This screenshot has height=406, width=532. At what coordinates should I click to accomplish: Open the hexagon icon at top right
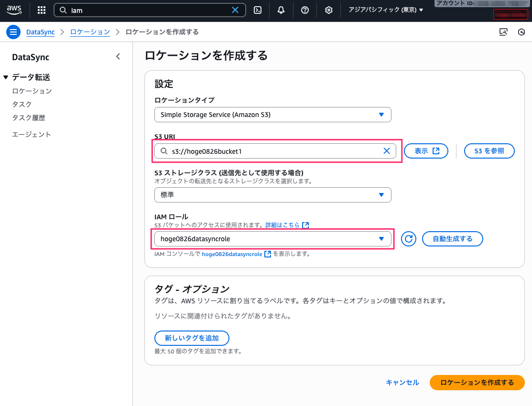point(521,32)
